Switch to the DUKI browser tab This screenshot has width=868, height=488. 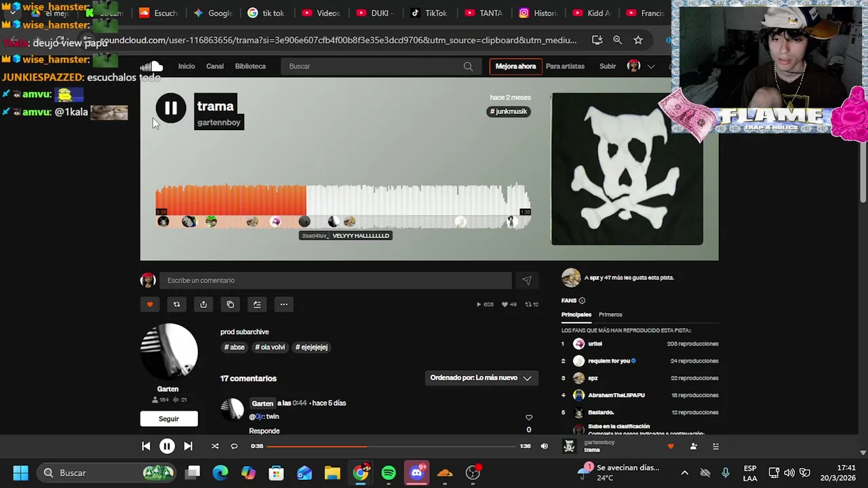[374, 13]
